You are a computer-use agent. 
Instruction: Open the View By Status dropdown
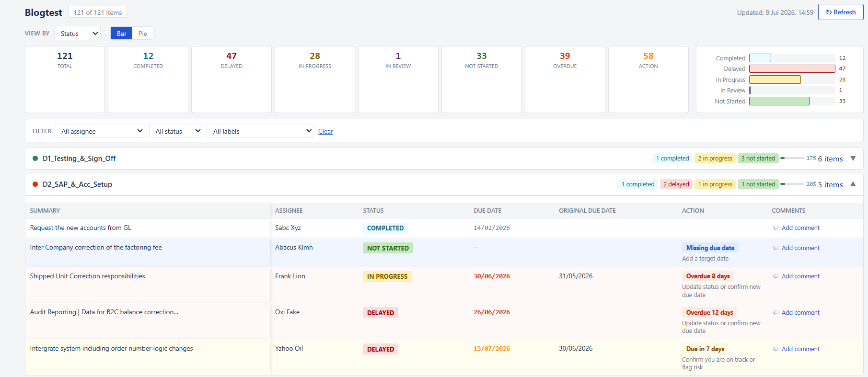point(78,34)
